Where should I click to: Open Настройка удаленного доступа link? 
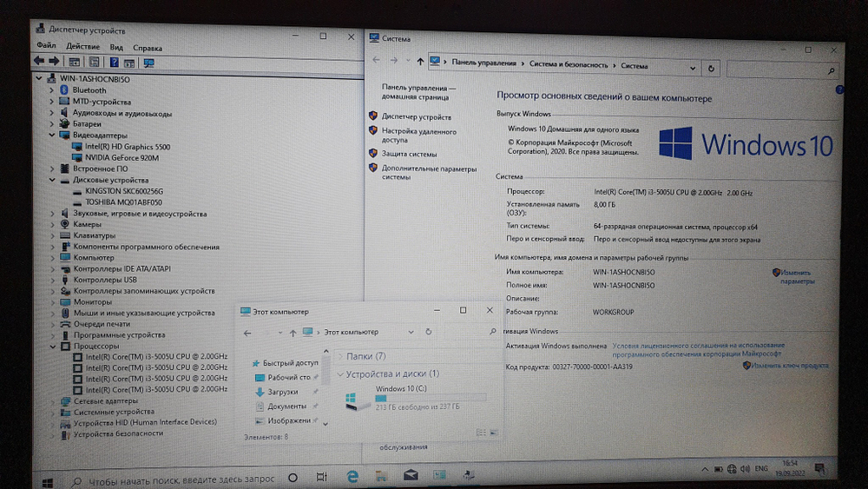point(419,135)
